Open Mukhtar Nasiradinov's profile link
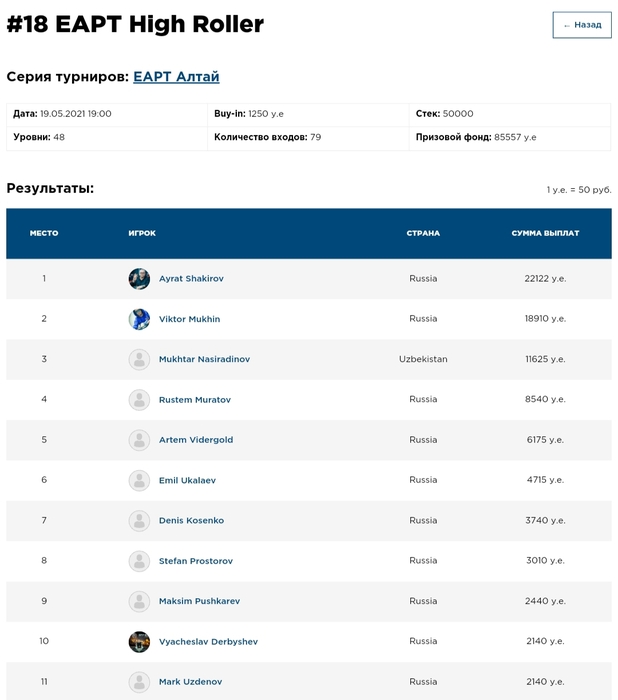This screenshot has height=700, width=618. 204,359
